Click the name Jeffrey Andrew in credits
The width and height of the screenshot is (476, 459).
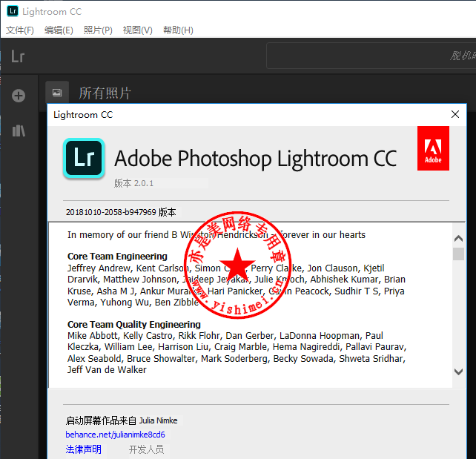[99, 268]
